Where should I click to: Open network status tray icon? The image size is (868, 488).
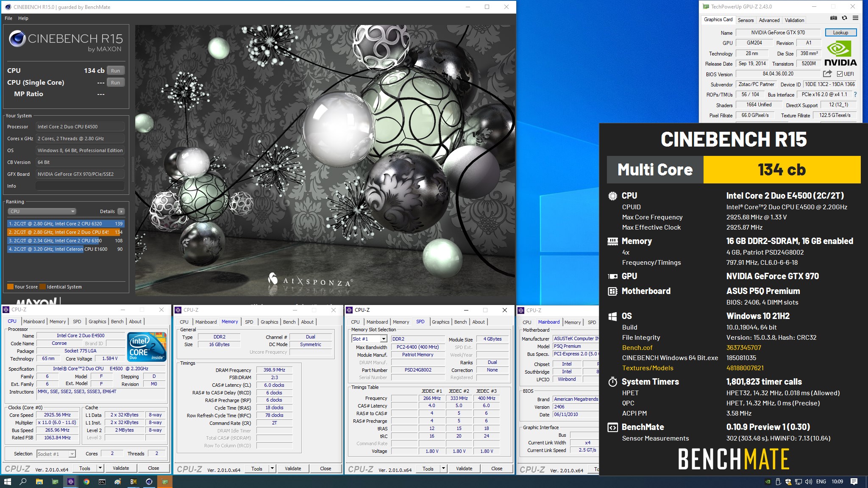[x=798, y=482]
